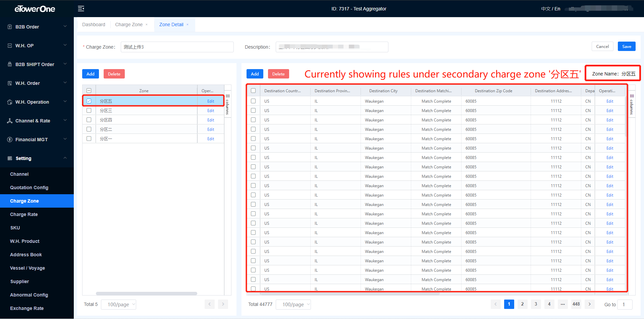Open rules table 100/page size dropdown
Viewport: 644px width, 319px height.
293,305
